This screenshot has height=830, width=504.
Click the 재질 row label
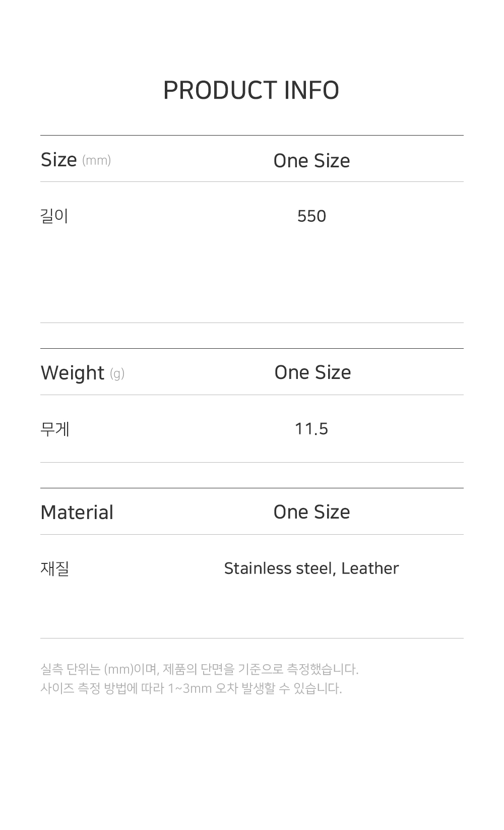click(54, 568)
